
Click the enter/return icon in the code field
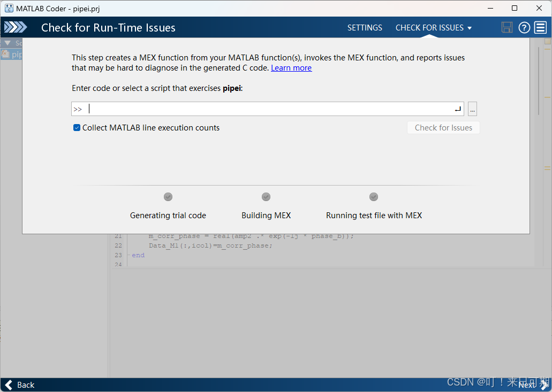tap(458, 109)
